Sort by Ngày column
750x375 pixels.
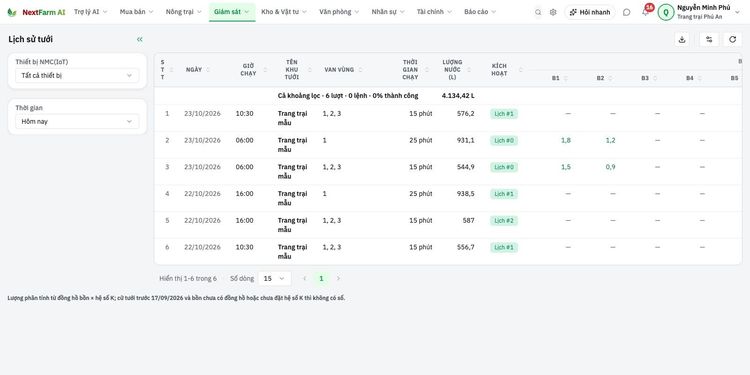(208, 70)
